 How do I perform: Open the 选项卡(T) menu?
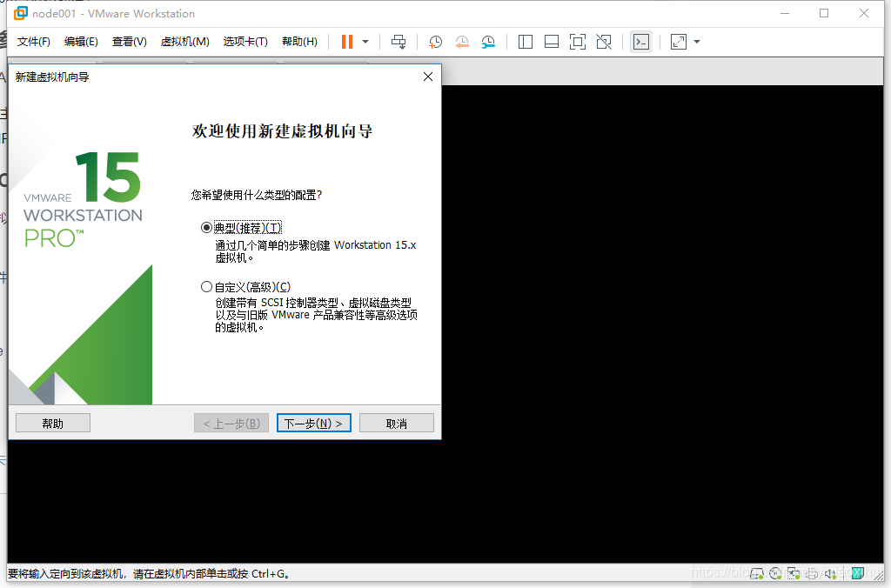pos(245,42)
